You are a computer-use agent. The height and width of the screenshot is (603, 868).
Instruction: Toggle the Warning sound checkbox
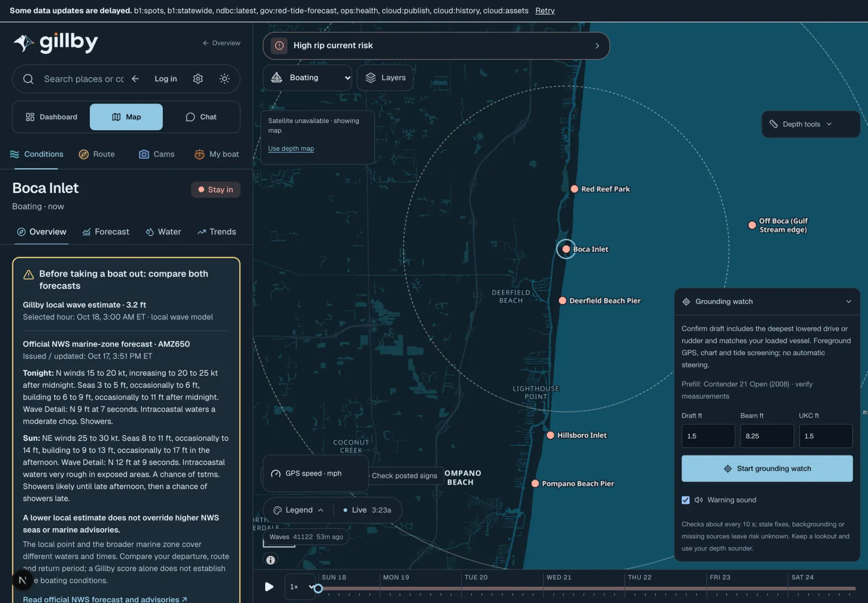pyautogui.click(x=686, y=500)
